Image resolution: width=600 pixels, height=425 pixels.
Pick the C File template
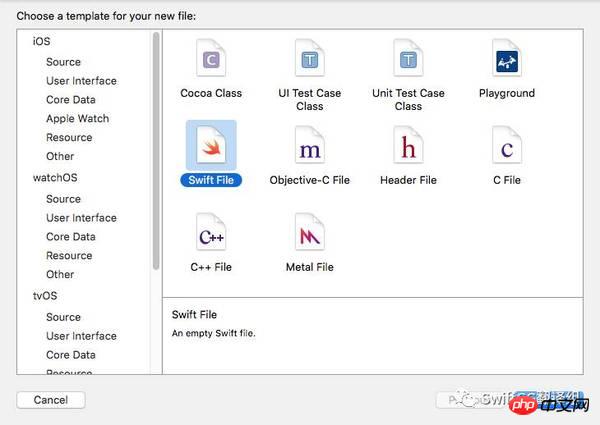(x=507, y=156)
